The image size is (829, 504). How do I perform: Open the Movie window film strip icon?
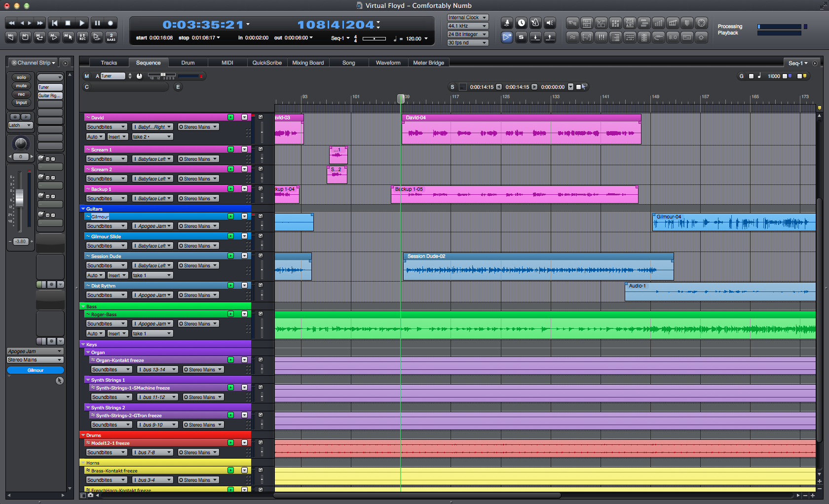(x=644, y=37)
